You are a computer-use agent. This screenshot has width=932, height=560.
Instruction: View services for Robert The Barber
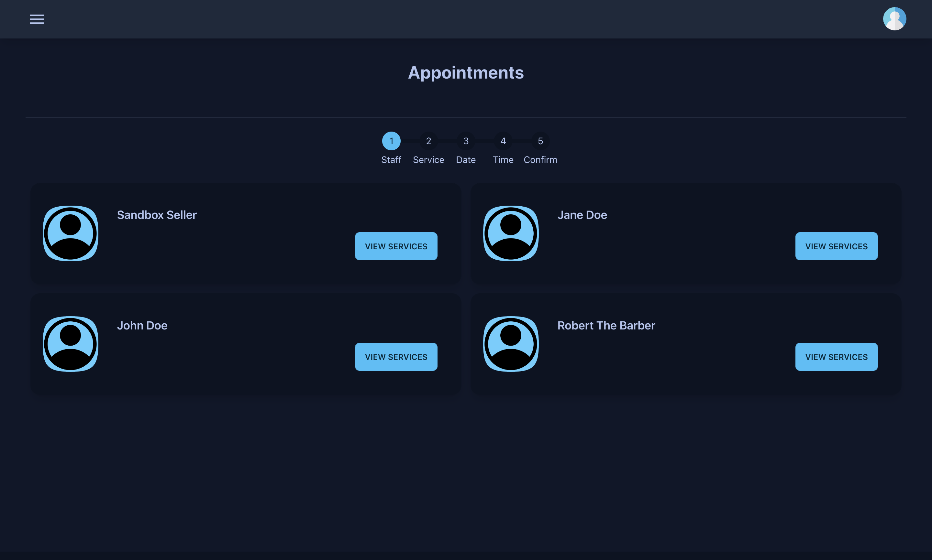click(836, 357)
